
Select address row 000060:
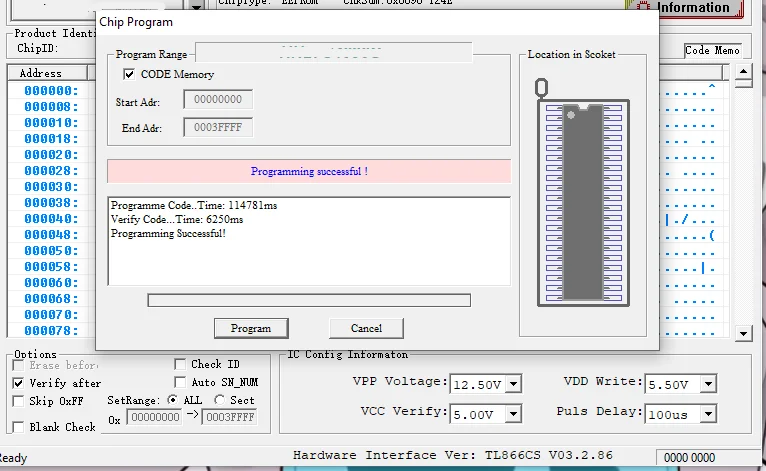click(51, 283)
